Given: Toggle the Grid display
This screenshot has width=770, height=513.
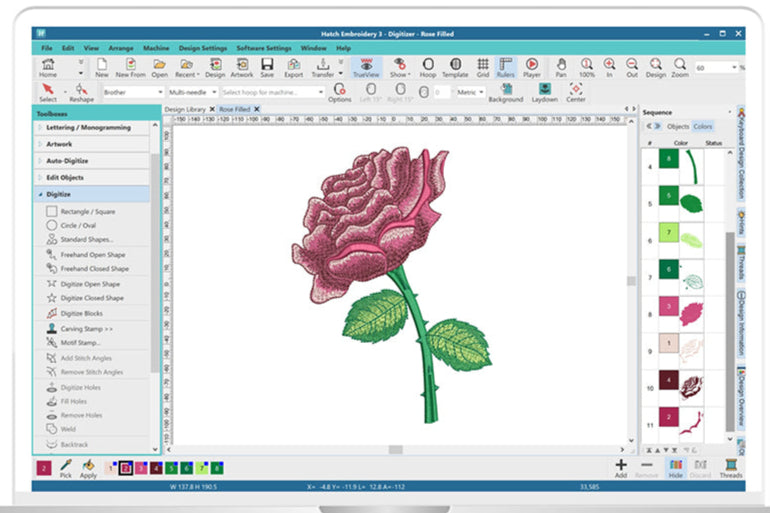Looking at the screenshot, I should point(482,67).
